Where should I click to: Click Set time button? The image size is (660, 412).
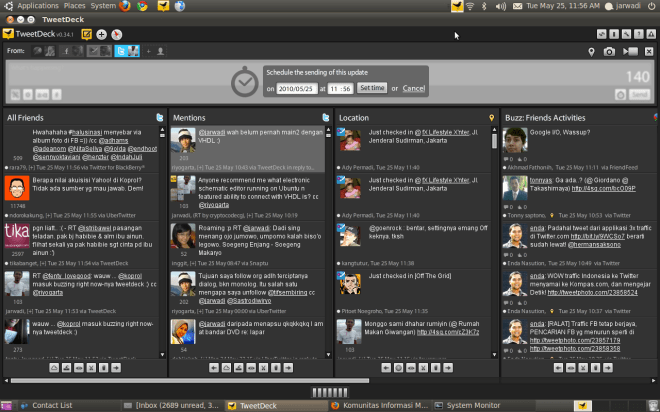pos(372,88)
